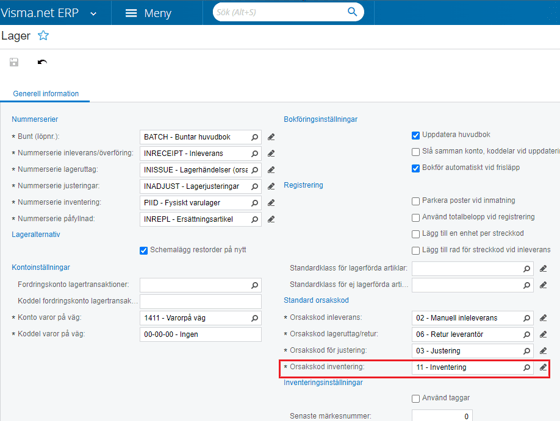560x421 pixels.
Task: Toggle Schemalägg restorder på nytt checkbox
Action: tap(144, 250)
